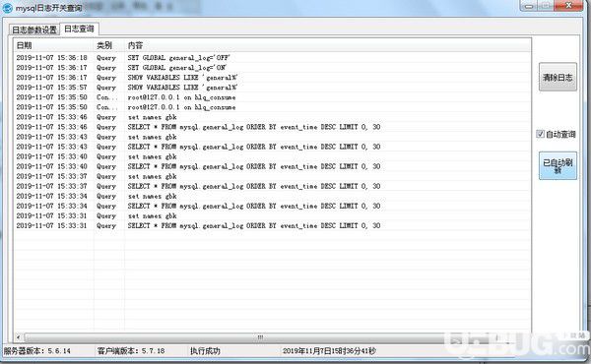Click the status bar date 2019年11月7日
Viewport: 591px width, 364px height.
(x=329, y=351)
